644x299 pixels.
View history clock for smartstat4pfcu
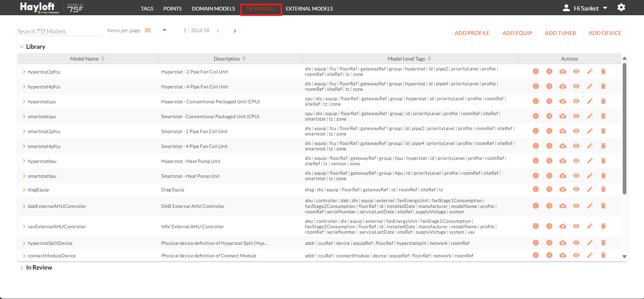click(x=549, y=146)
